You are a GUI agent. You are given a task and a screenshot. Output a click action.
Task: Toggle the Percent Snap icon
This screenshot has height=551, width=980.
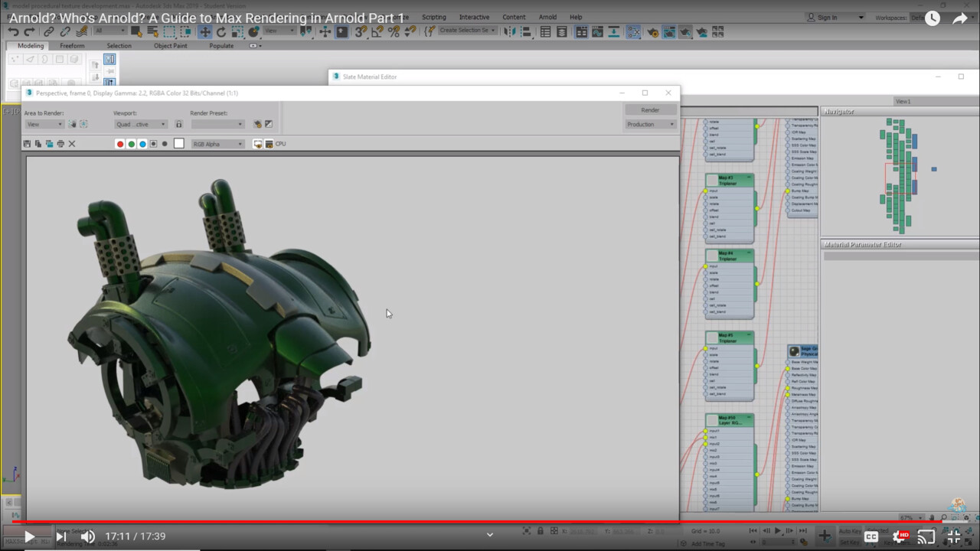tap(394, 32)
